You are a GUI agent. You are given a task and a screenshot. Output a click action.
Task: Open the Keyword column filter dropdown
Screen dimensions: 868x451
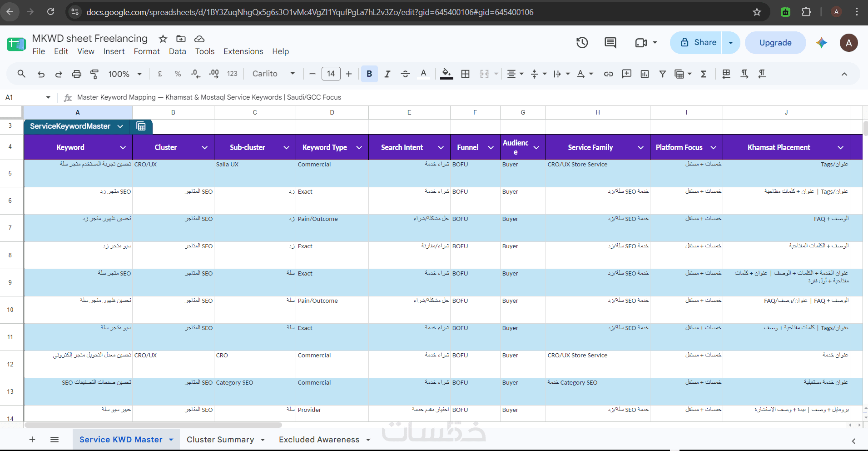pos(123,147)
